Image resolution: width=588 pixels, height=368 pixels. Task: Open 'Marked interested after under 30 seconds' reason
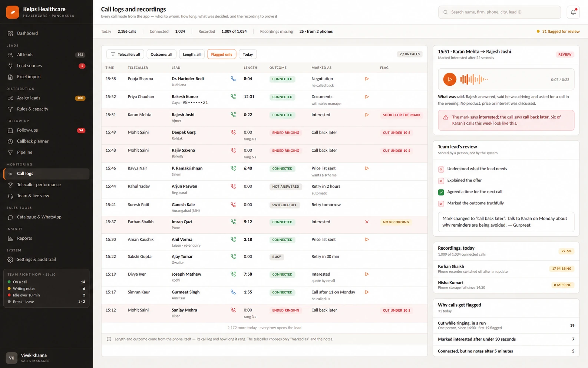(x=506, y=339)
